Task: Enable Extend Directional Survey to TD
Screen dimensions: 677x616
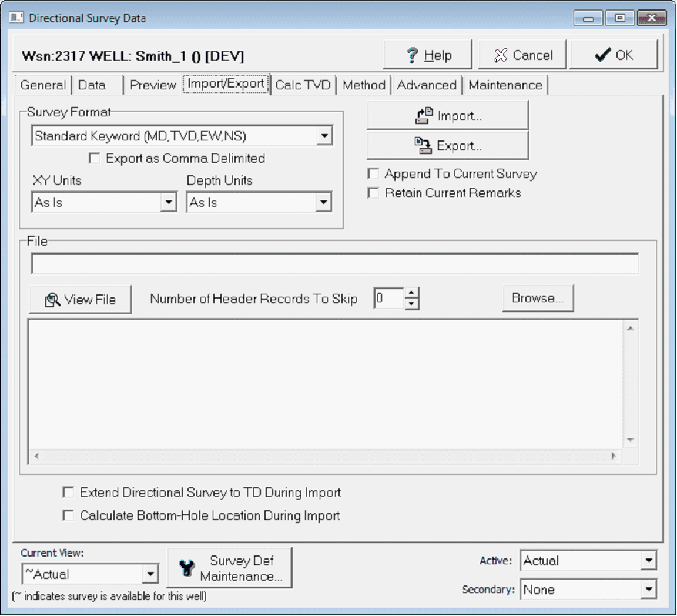Action: (x=69, y=493)
